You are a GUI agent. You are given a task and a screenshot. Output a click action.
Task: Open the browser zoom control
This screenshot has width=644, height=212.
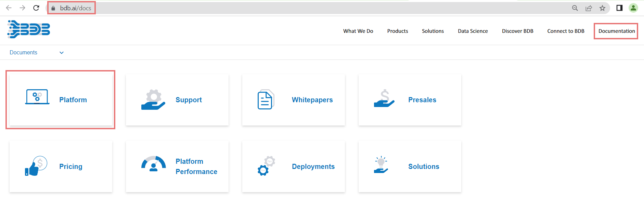[575, 8]
